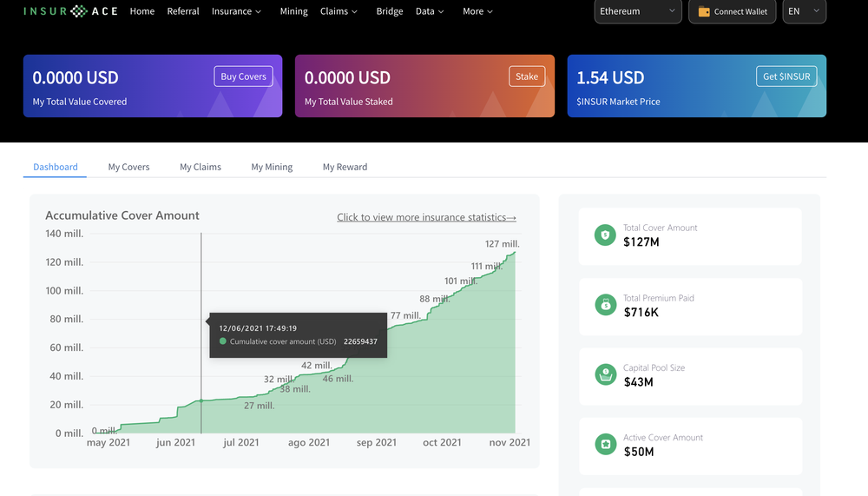868x496 pixels.
Task: Click the $127M total cover value
Action: pos(641,241)
